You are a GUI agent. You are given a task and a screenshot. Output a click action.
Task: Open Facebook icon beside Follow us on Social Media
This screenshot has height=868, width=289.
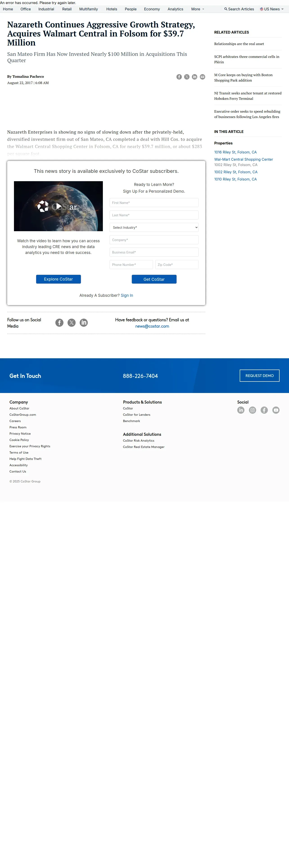tap(59, 323)
